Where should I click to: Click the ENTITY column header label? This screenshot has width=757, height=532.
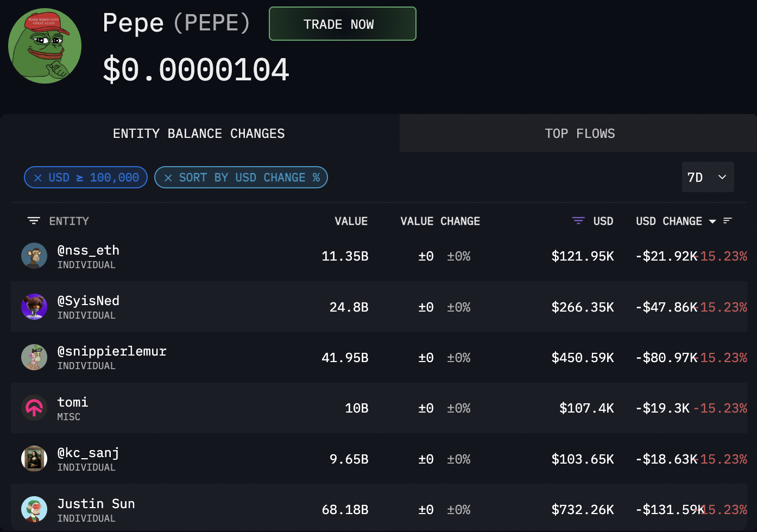pyautogui.click(x=69, y=221)
